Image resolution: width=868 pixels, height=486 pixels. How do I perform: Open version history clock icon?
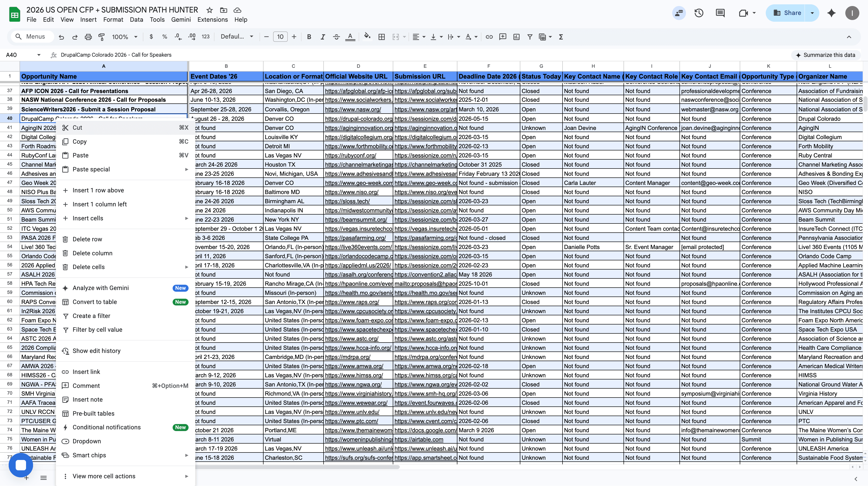click(x=699, y=13)
